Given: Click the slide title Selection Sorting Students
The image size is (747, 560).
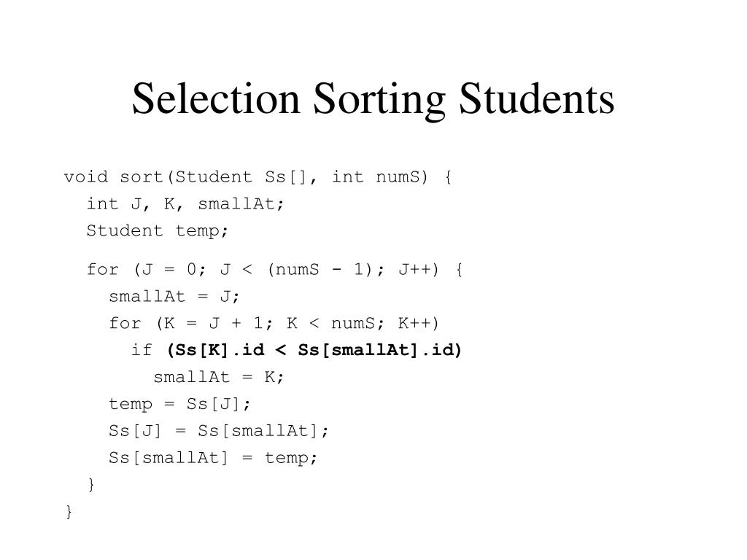Looking at the screenshot, I should point(373,99).
